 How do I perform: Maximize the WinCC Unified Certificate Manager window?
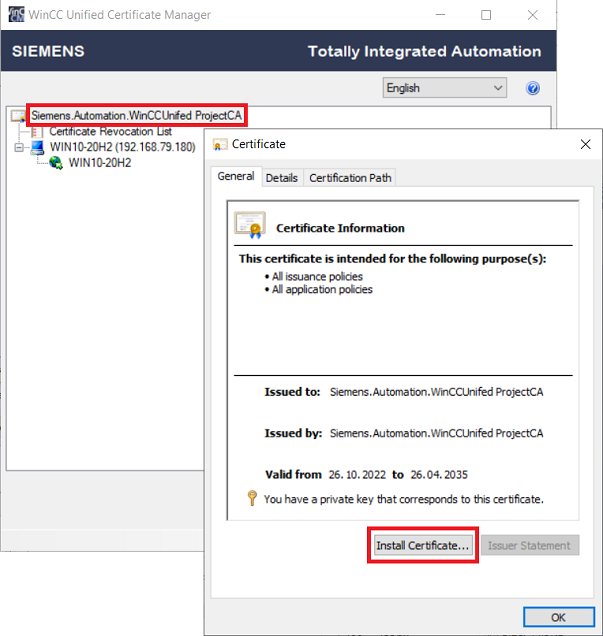click(486, 15)
